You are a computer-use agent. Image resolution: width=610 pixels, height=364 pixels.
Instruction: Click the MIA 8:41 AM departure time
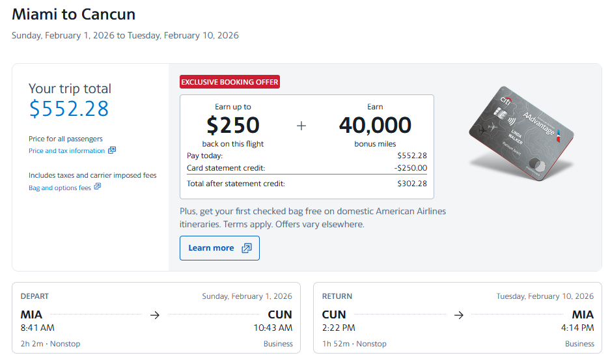coord(38,328)
